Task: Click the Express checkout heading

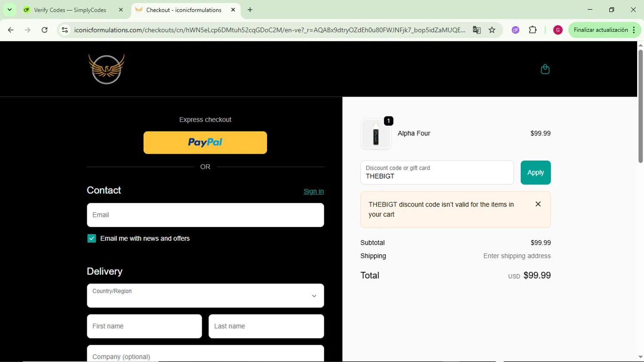Action: point(205,120)
